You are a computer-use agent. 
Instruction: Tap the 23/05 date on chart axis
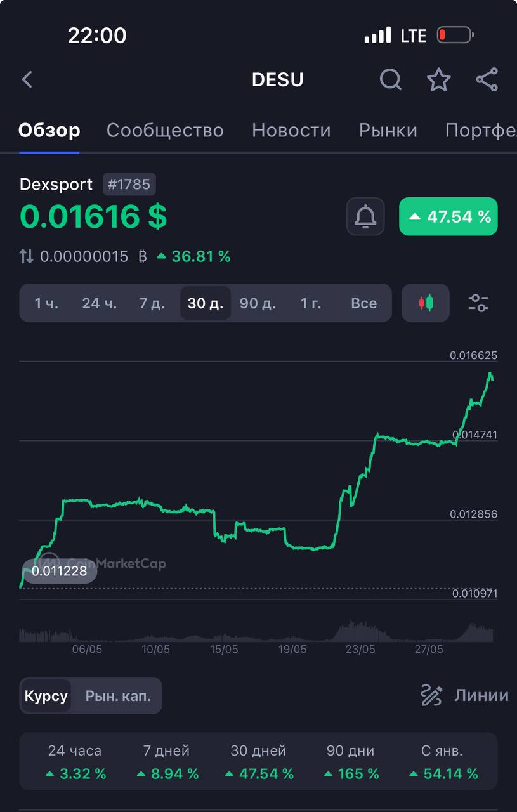(x=360, y=650)
